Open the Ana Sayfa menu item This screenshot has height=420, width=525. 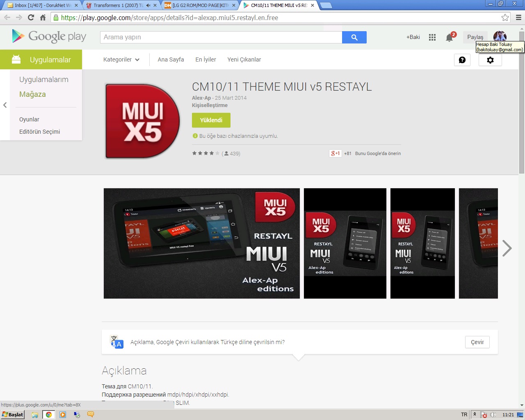[x=171, y=59]
